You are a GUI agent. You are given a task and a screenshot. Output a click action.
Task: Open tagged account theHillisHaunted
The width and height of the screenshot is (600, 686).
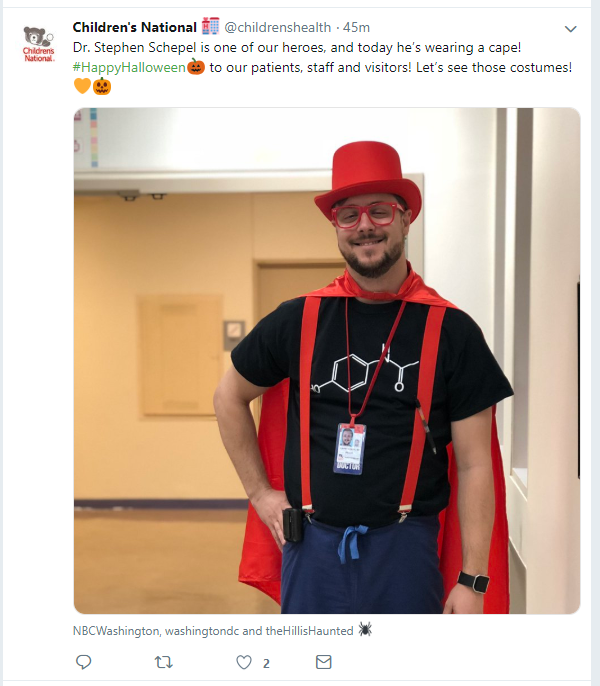pyautogui.click(x=309, y=630)
